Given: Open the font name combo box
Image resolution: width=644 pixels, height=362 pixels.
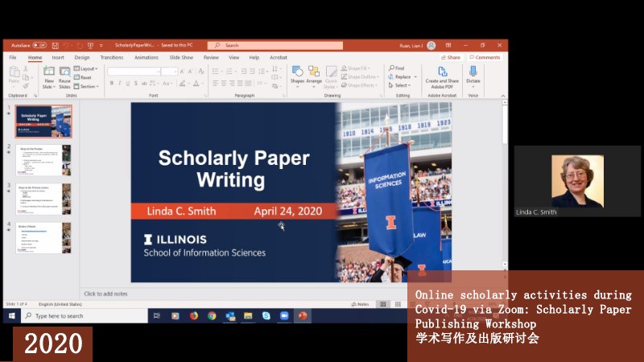Looking at the screenshot, I should pos(134,72).
